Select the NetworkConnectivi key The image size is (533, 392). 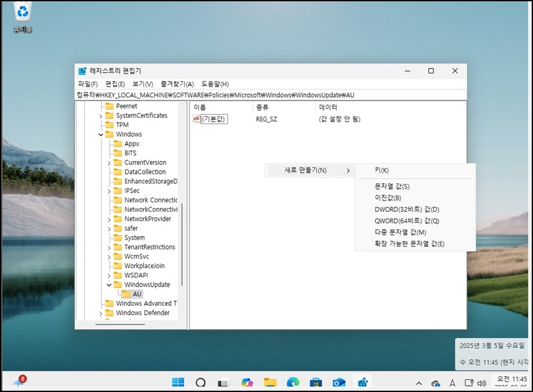tap(150, 209)
